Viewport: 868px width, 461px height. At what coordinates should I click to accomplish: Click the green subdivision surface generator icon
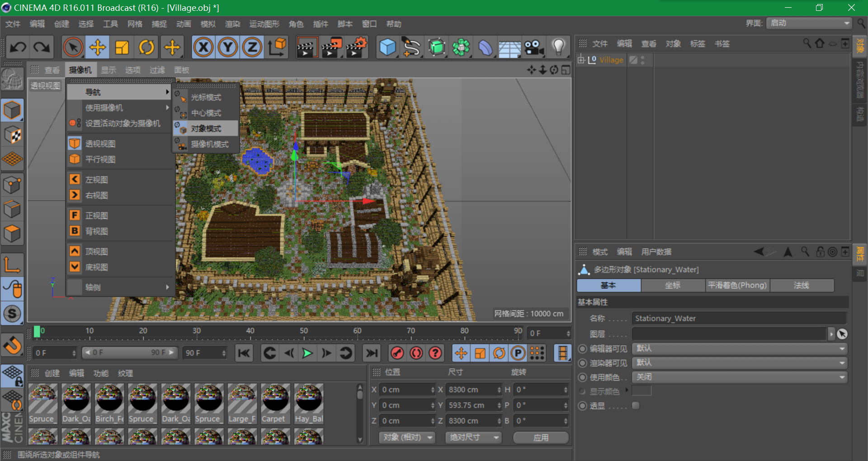437,47
